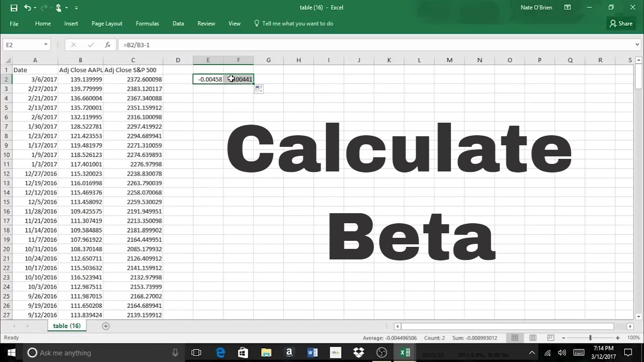The width and height of the screenshot is (644, 362).
Task: Open the Review tab
Action: click(x=206, y=24)
